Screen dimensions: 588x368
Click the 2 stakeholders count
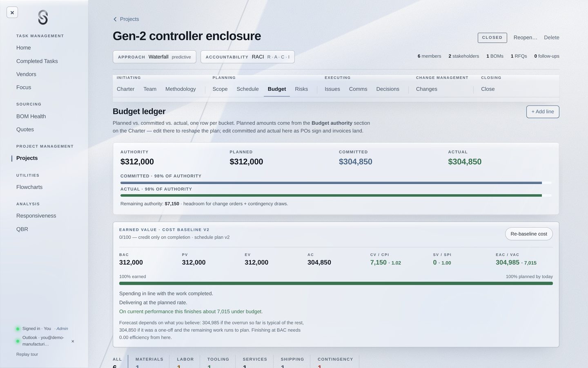463,56
